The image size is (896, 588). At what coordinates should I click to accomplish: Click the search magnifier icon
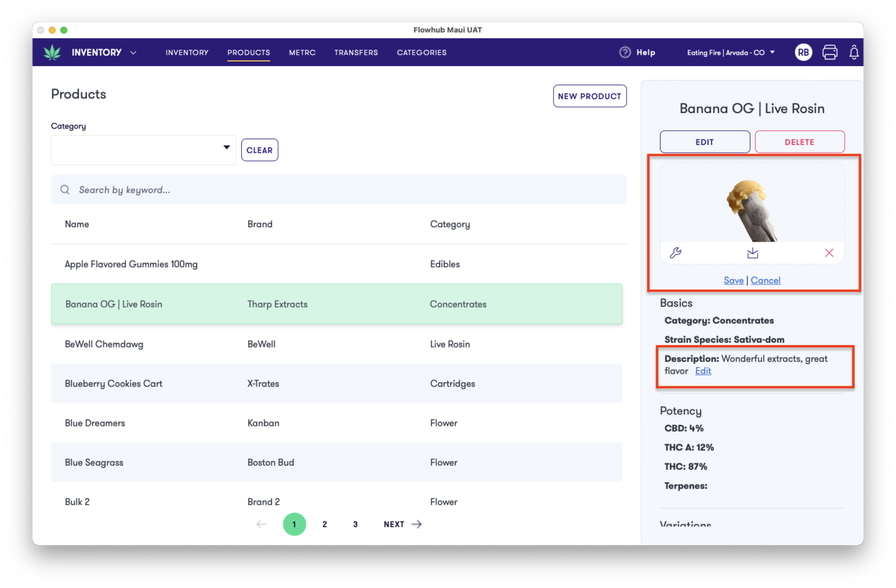click(65, 190)
